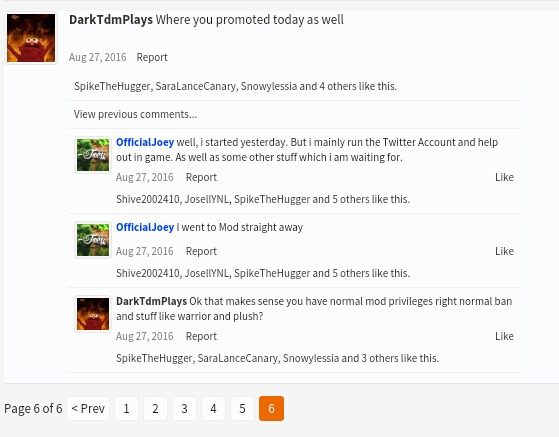559x437 pixels.
Task: Go back using the Prev button
Action: coord(88,408)
